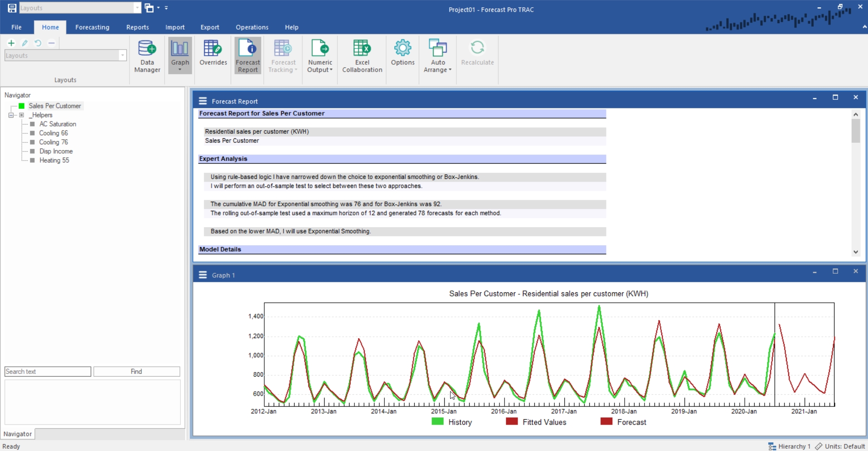Open the Export tab
The width and height of the screenshot is (868, 451).
point(210,27)
